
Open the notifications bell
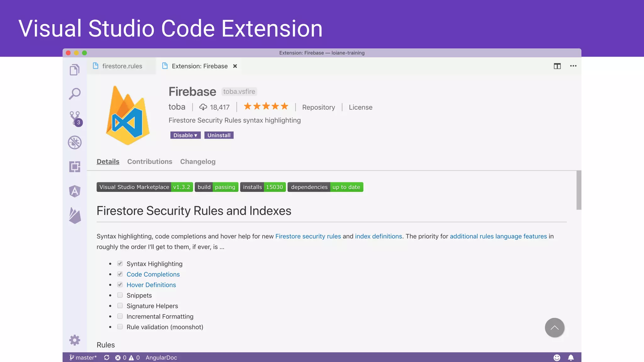[x=571, y=358]
